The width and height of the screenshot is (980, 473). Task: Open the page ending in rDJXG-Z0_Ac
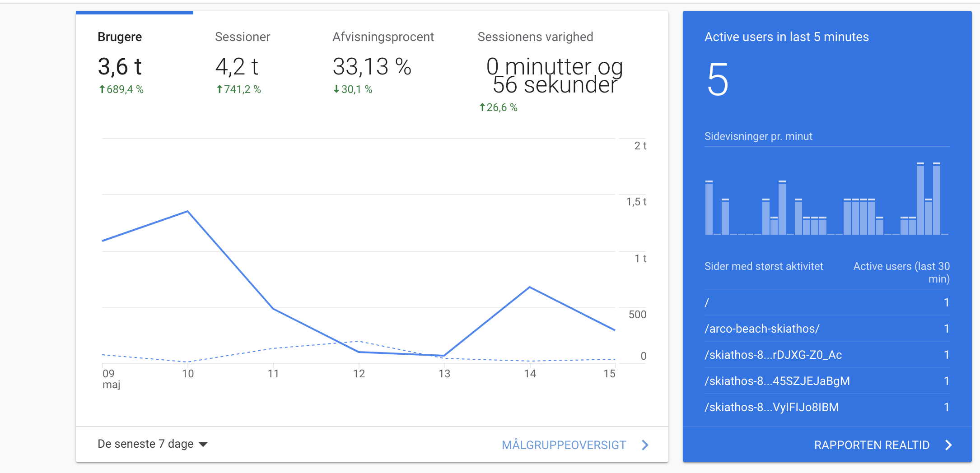click(x=773, y=355)
